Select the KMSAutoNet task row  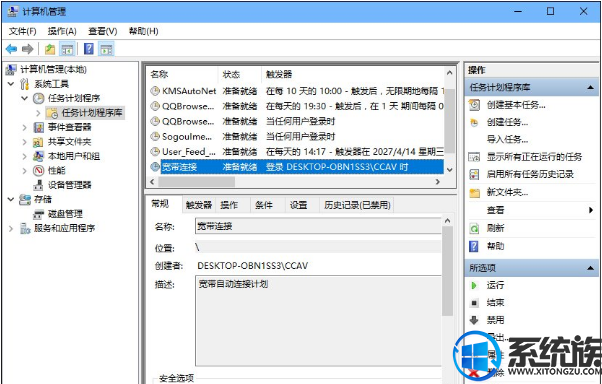pyautogui.click(x=296, y=91)
